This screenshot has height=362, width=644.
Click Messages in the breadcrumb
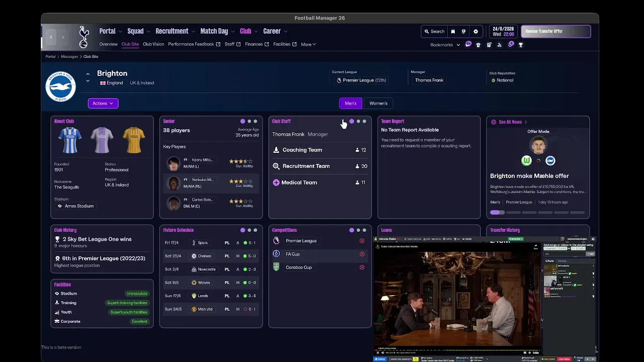(69, 57)
